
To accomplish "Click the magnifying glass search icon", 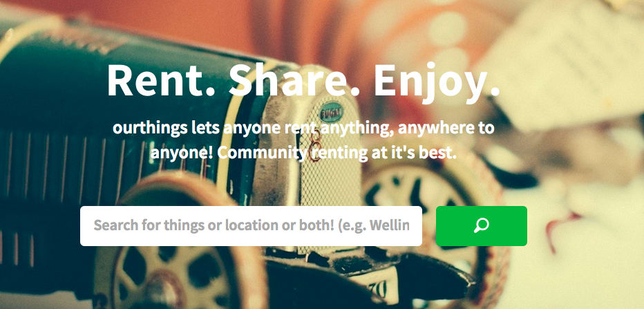I will pyautogui.click(x=482, y=225).
